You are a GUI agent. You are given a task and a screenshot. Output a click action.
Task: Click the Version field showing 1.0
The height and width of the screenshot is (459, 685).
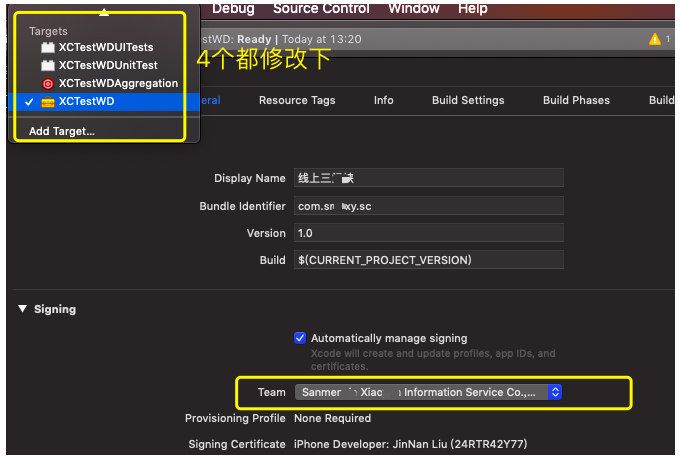[x=429, y=233]
